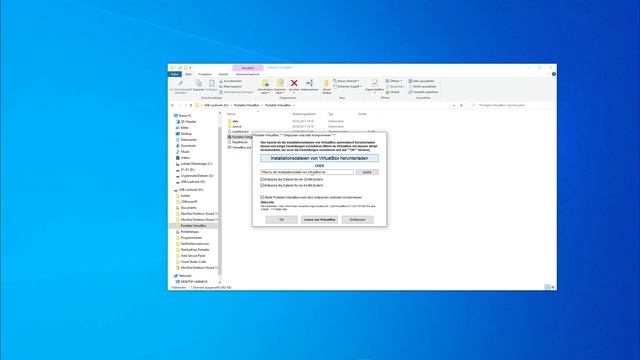This screenshot has width=640, height=360.
Task: Click Auswahl umkehren in the ribbon
Action: point(423,92)
